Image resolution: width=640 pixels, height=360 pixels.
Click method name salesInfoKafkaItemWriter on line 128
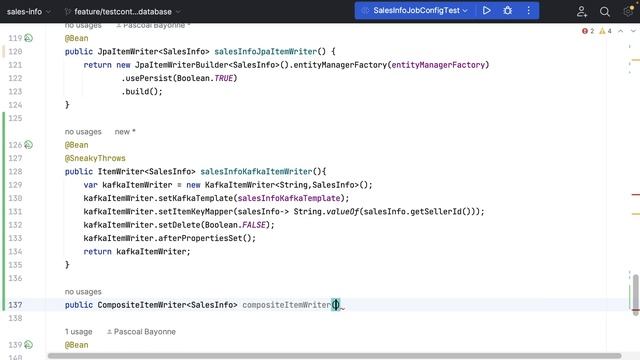[x=256, y=171]
